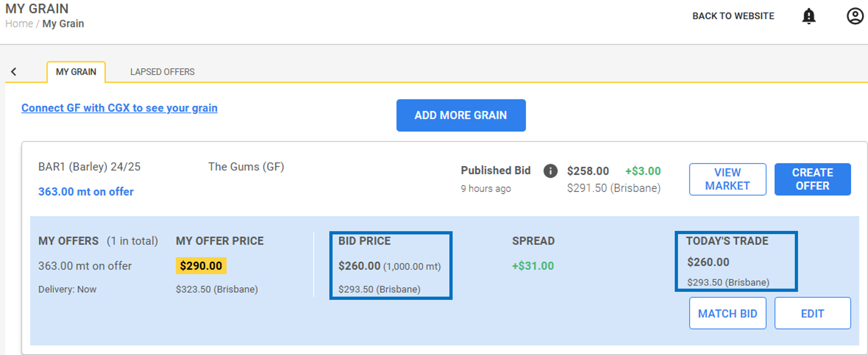The height and width of the screenshot is (355, 868).
Task: Click the BID PRICE highlighted box
Action: [x=391, y=266]
